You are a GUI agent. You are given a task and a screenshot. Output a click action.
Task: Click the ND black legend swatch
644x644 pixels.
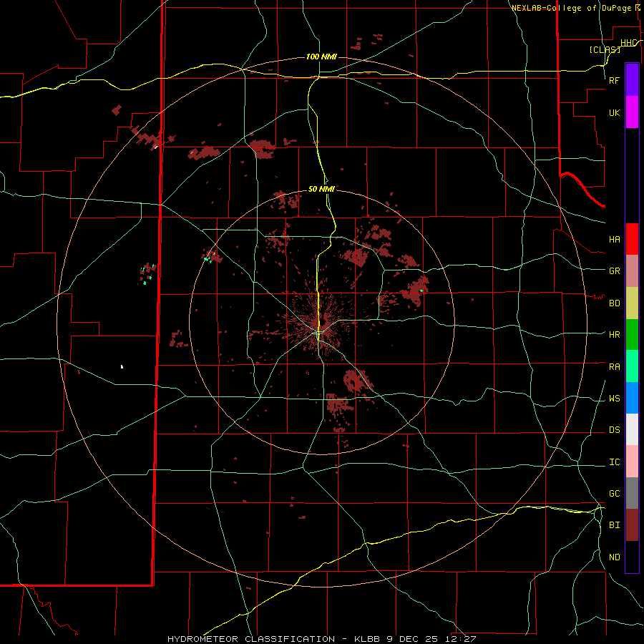(x=632, y=557)
